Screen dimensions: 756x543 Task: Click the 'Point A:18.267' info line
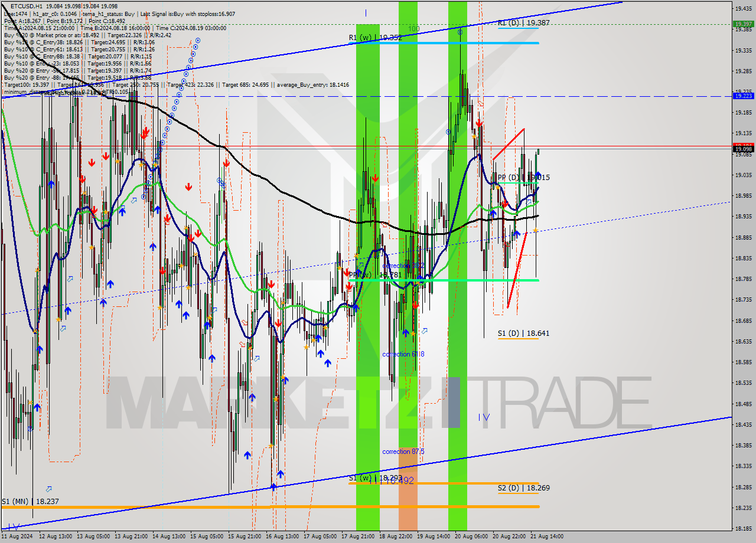[x=22, y=21]
